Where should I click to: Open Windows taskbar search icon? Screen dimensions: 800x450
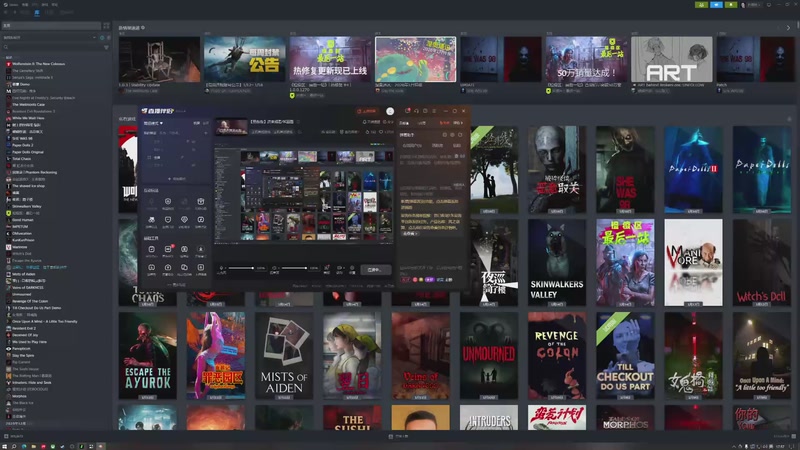tap(14, 446)
